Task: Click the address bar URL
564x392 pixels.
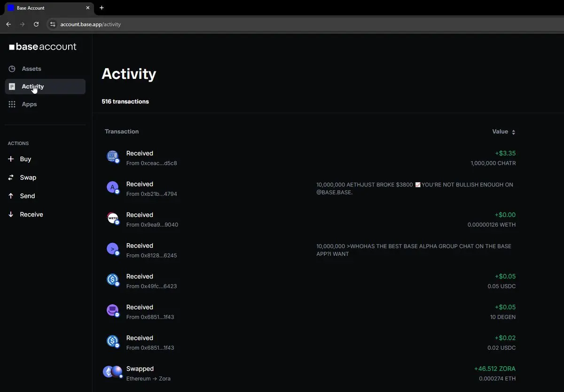Action: pyautogui.click(x=91, y=24)
